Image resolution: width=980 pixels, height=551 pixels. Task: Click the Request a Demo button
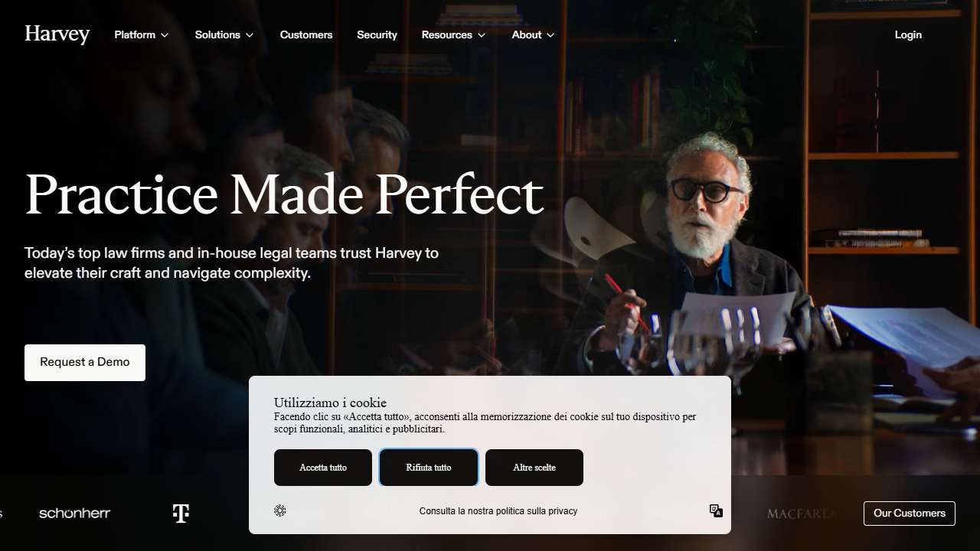click(85, 362)
